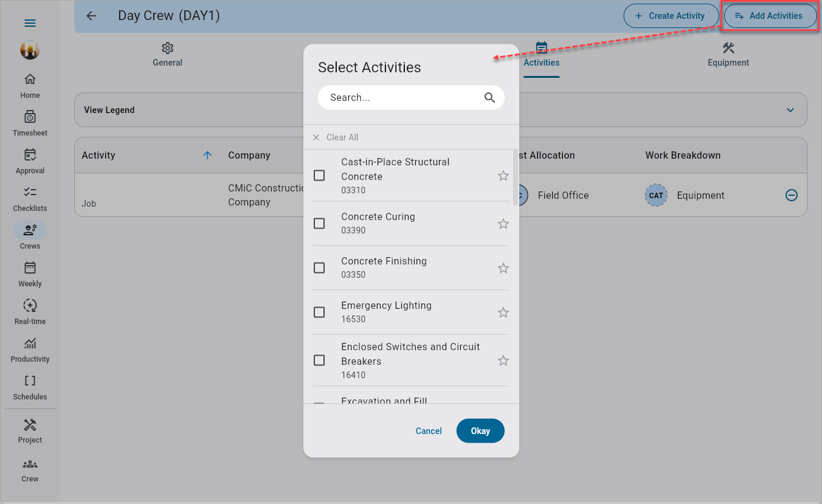The height and width of the screenshot is (504, 822).
Task: Open the hamburger menu icon
Action: pos(30,23)
